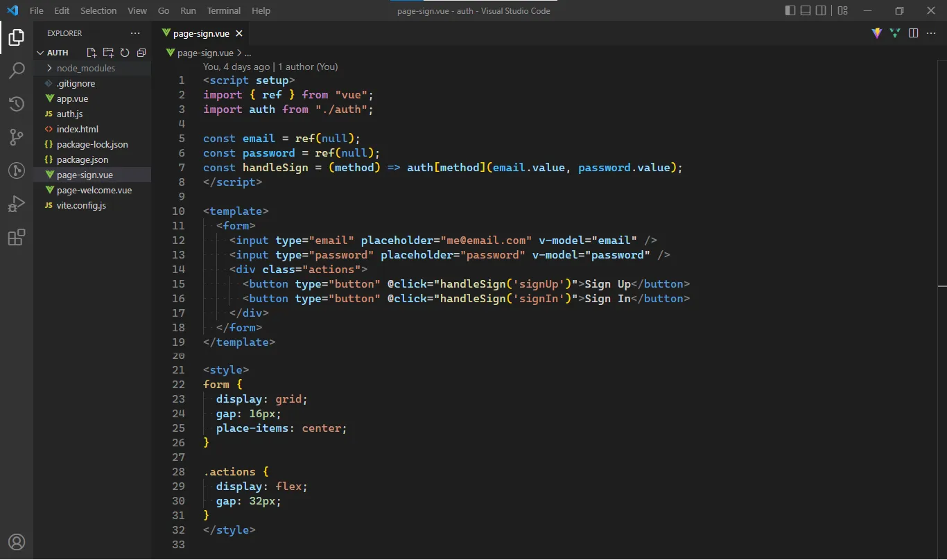Open the editor More Actions ellipsis menu
The image size is (947, 560).
coord(932,33)
